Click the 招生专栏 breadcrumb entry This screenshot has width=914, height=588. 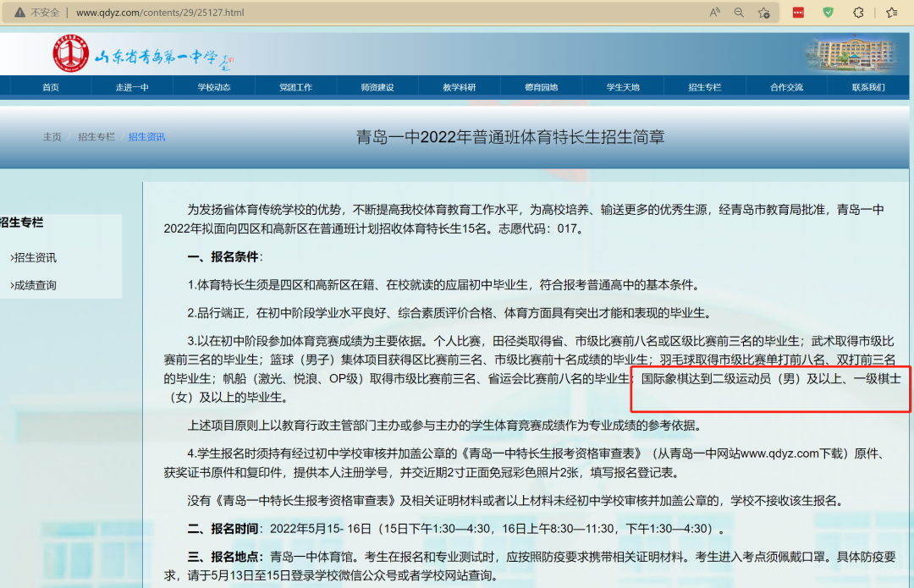pos(96,136)
